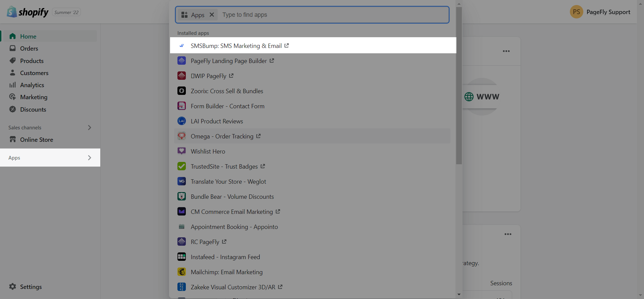Click the scrollbar down arrow
644x299 pixels.
pos(459,295)
